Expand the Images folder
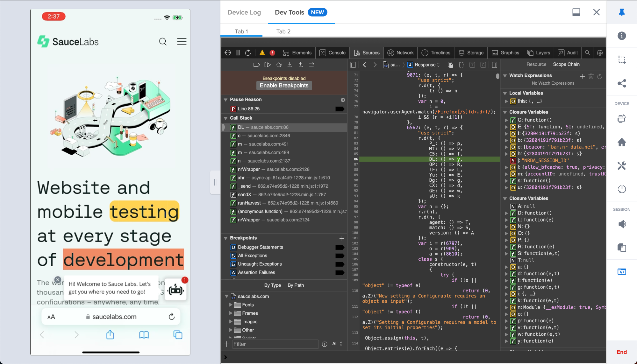Screen dimensions: 637x364 [231, 322]
